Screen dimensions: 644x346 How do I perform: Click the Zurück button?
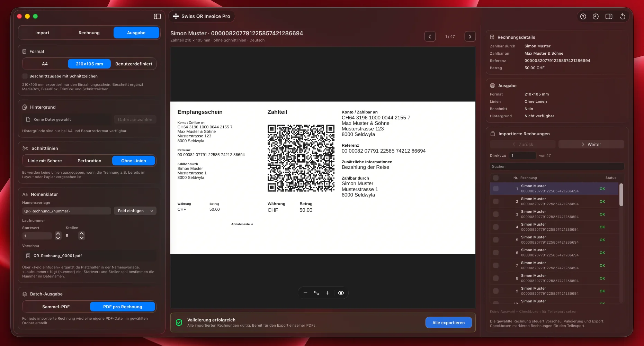tap(523, 144)
